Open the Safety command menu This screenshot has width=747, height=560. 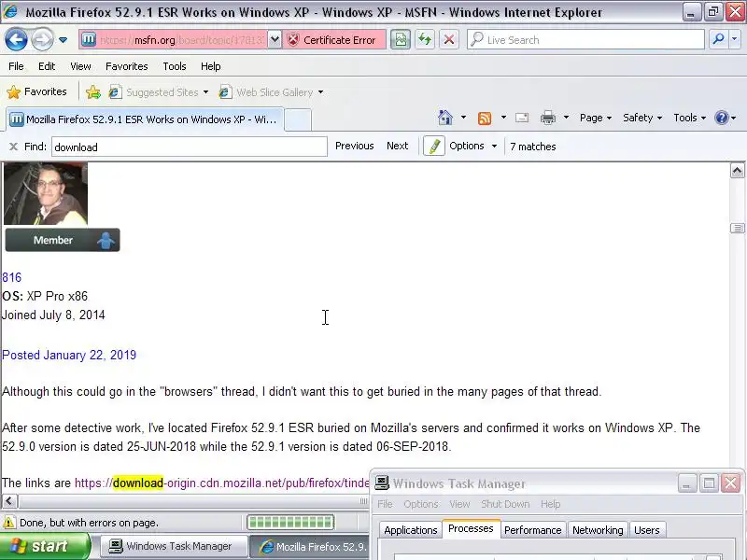click(x=642, y=118)
